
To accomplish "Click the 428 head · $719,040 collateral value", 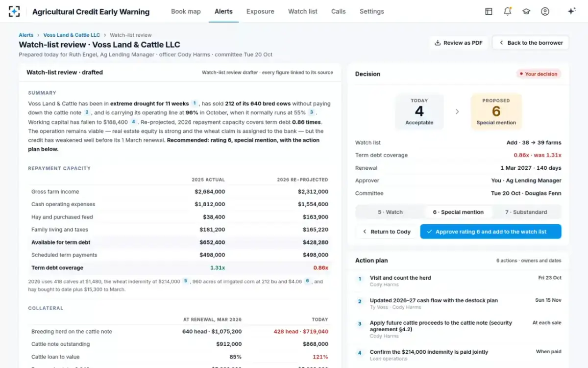I will point(301,332).
